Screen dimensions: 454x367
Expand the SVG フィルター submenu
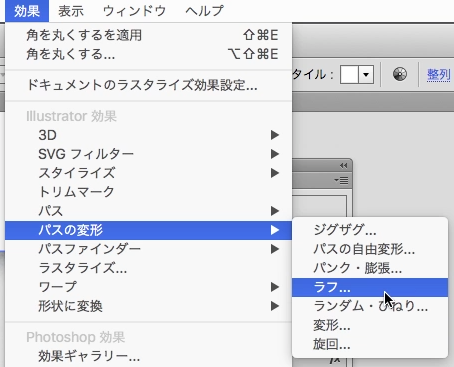coord(149,154)
